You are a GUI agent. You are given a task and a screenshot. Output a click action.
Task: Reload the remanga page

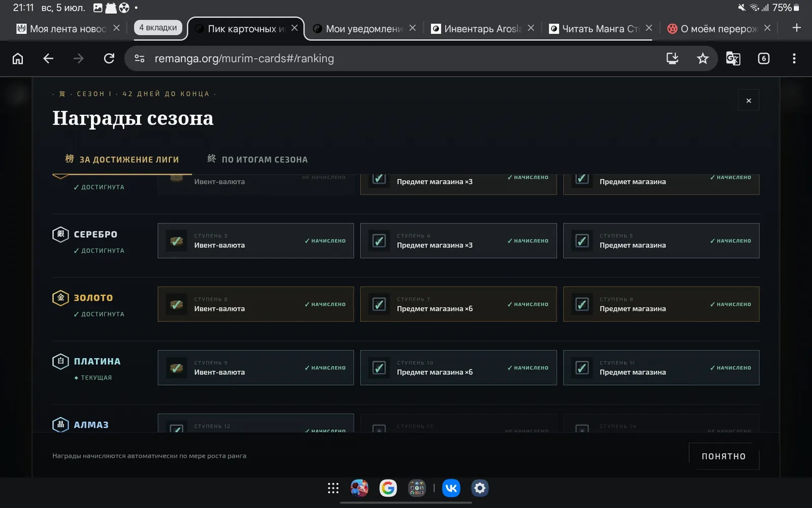pyautogui.click(x=109, y=58)
